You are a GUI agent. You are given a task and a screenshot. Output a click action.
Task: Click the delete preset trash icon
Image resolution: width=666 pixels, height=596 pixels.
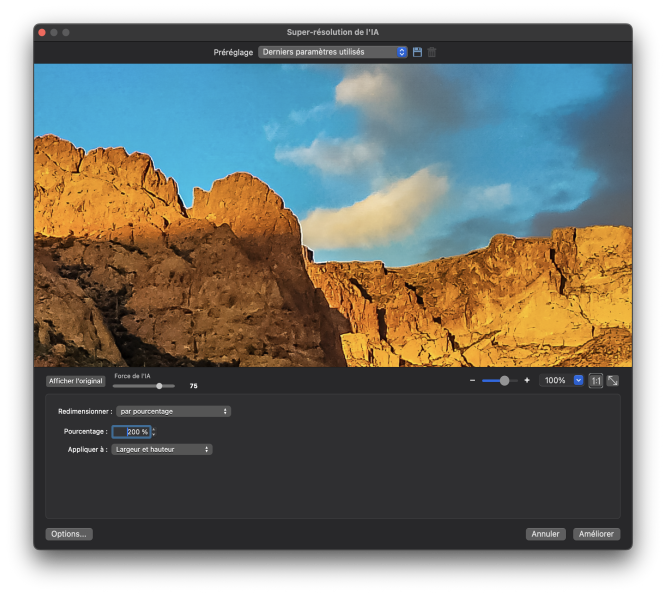(x=432, y=52)
